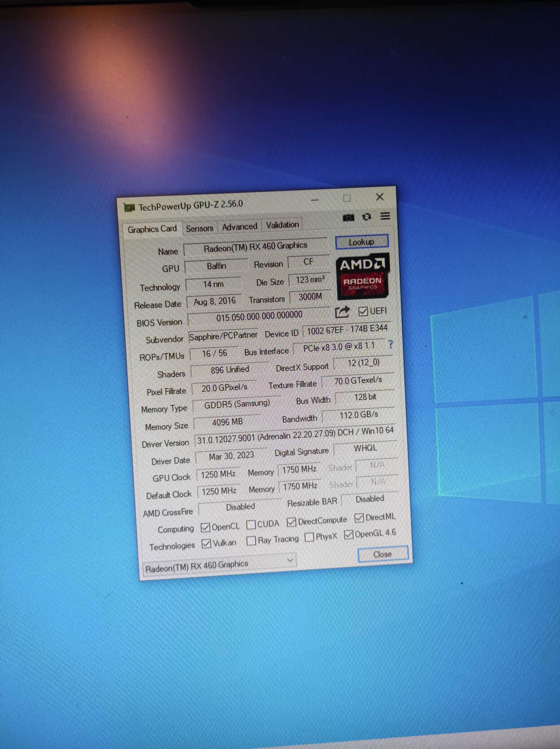Viewport: 560px width, 749px height.
Task: Click the BIOS share/export arrow icon
Action: point(342,312)
